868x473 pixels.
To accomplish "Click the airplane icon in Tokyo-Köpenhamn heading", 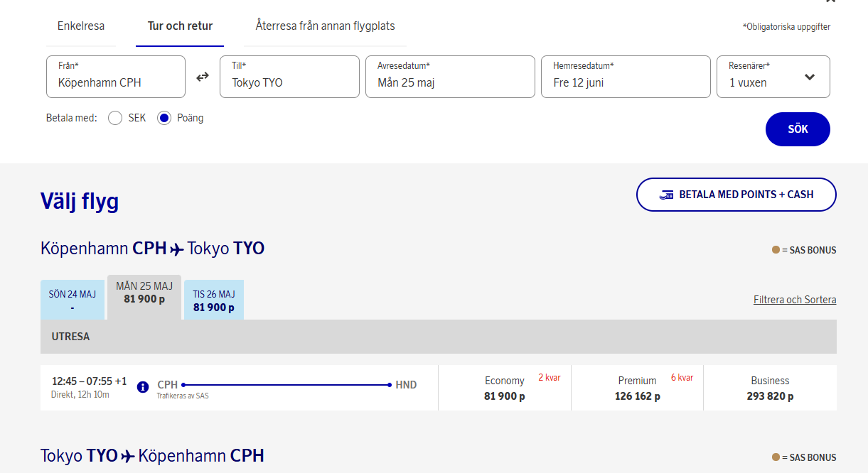I will 128,457.
